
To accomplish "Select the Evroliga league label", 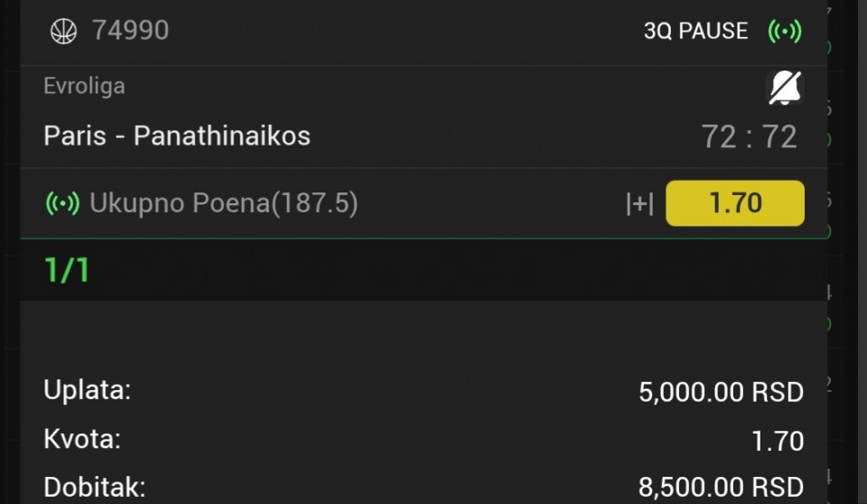I will tap(84, 87).
